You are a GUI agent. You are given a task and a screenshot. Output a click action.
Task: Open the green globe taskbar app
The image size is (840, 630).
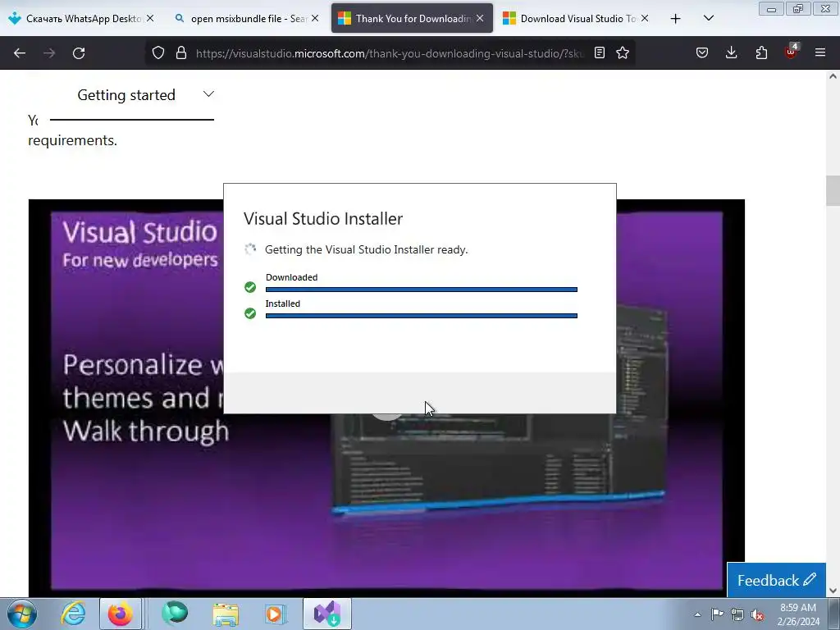[x=175, y=614]
